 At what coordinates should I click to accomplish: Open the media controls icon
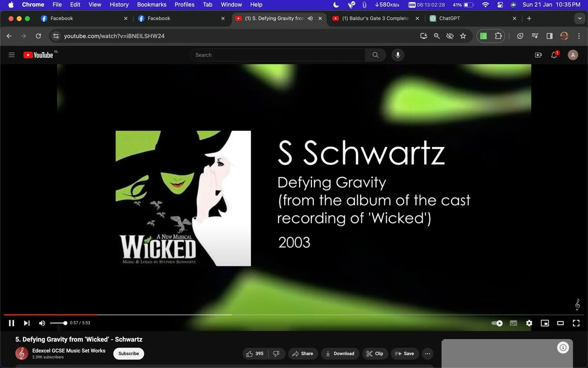click(535, 36)
